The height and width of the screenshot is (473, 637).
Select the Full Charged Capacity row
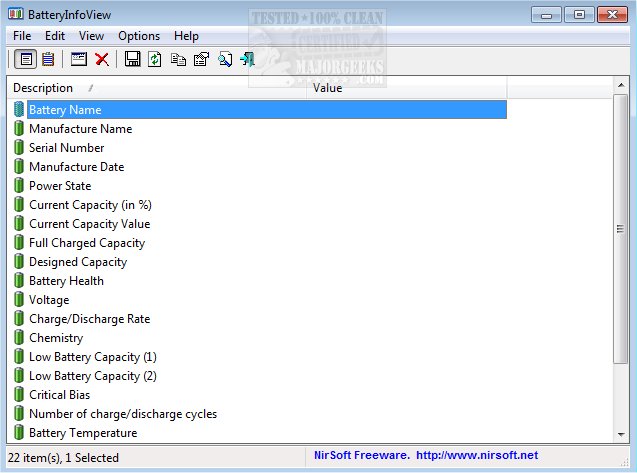tap(86, 243)
